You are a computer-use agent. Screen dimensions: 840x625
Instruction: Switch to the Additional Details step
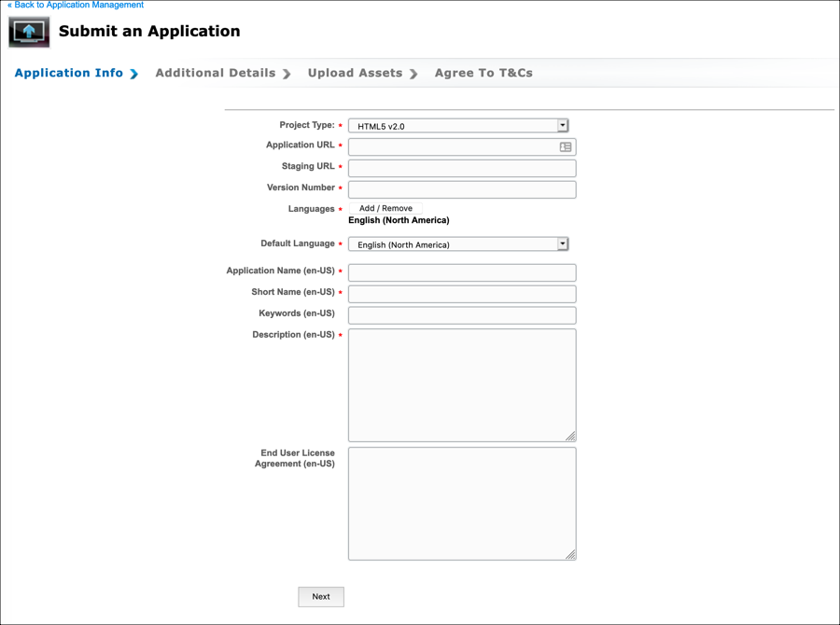click(215, 73)
